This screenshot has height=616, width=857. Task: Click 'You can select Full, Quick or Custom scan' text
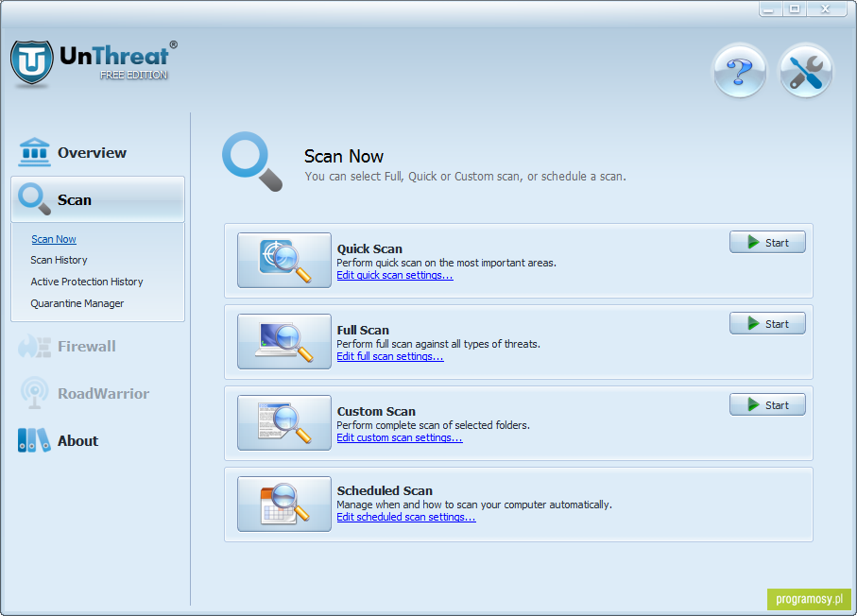(465, 177)
